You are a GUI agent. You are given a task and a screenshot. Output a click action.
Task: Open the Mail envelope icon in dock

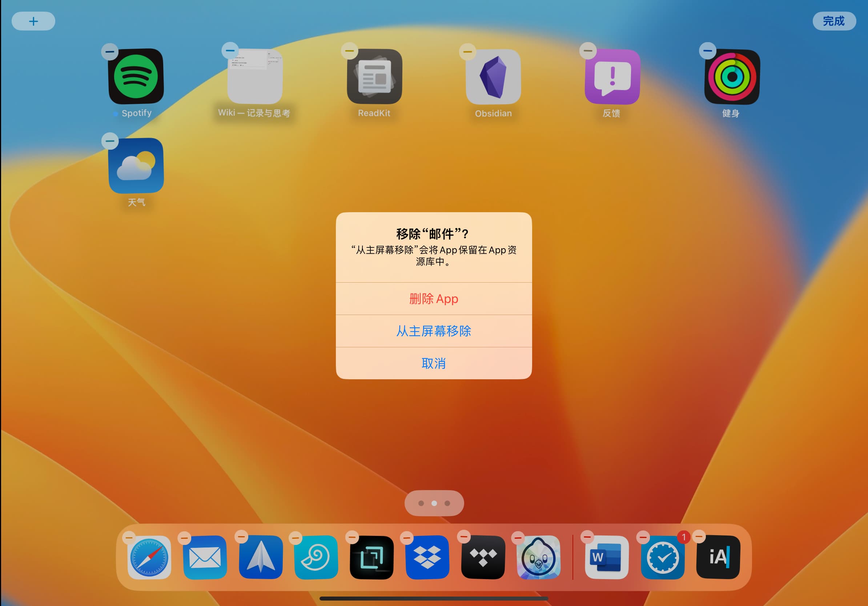(x=205, y=557)
